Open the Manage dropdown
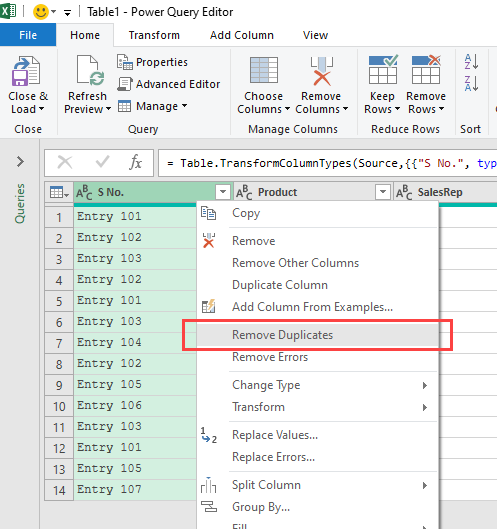The height and width of the screenshot is (529, 497). [153, 106]
